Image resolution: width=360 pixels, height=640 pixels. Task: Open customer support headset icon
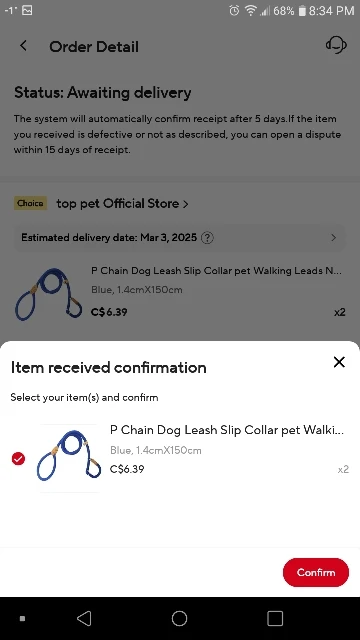click(x=336, y=45)
